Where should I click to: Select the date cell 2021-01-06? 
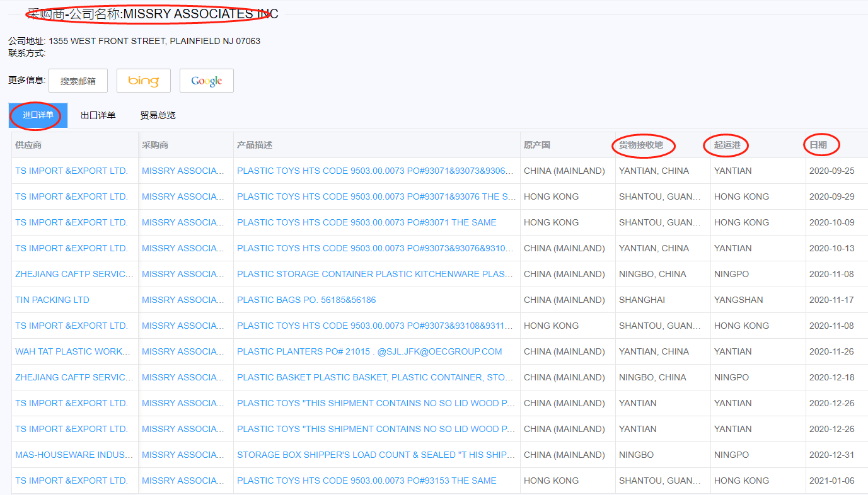click(x=832, y=481)
